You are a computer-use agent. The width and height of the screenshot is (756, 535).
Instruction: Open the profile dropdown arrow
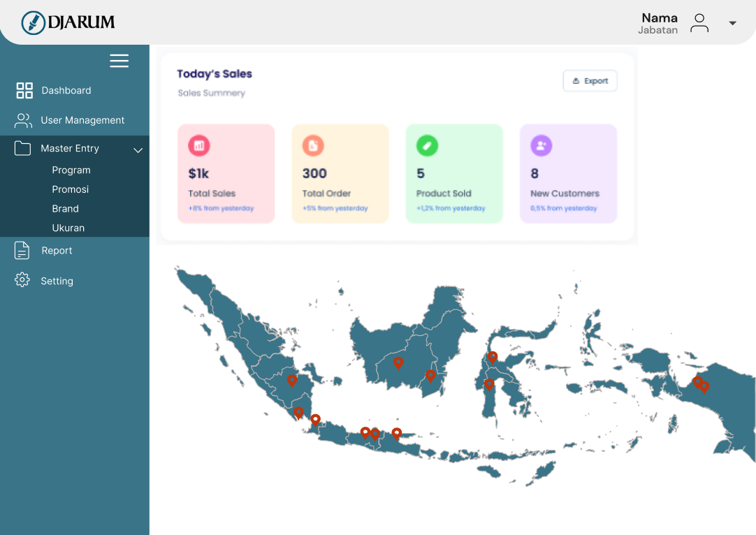click(x=732, y=23)
